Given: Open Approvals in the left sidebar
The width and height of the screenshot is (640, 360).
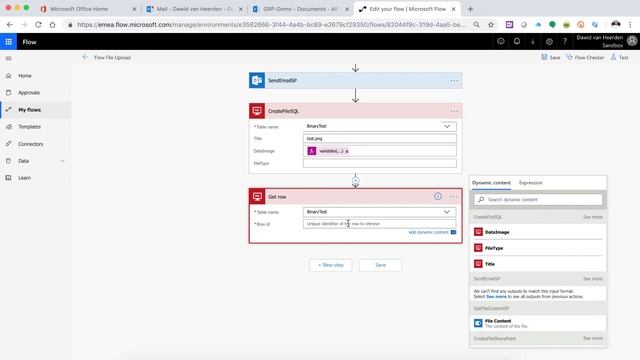Looking at the screenshot, I should pyautogui.click(x=29, y=93).
